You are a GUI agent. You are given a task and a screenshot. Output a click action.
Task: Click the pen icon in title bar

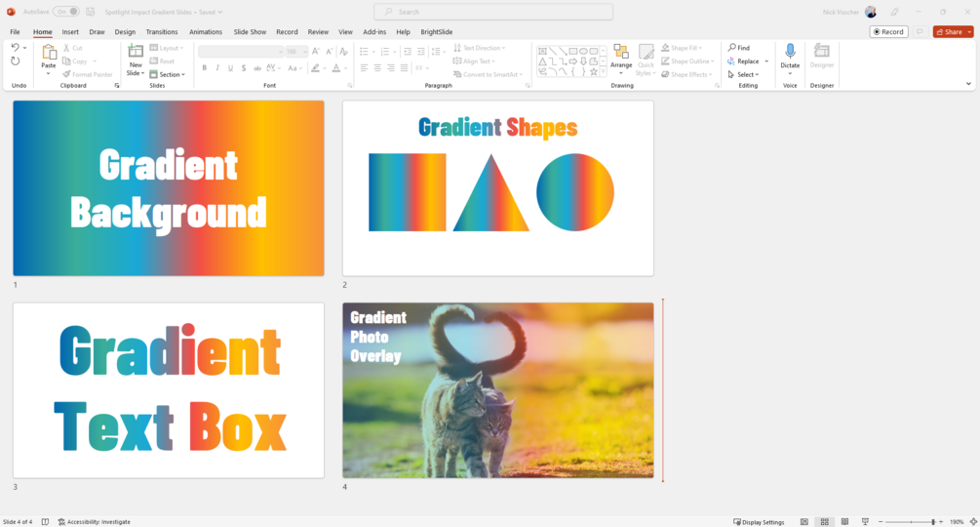click(894, 12)
